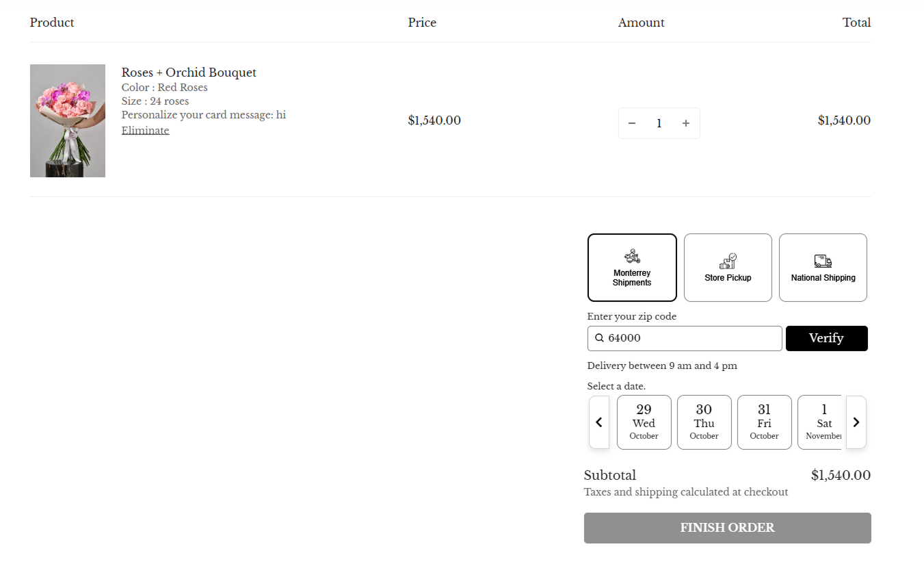The height and width of the screenshot is (564, 924).
Task: Click the National Shipping truck icon
Action: click(x=823, y=261)
